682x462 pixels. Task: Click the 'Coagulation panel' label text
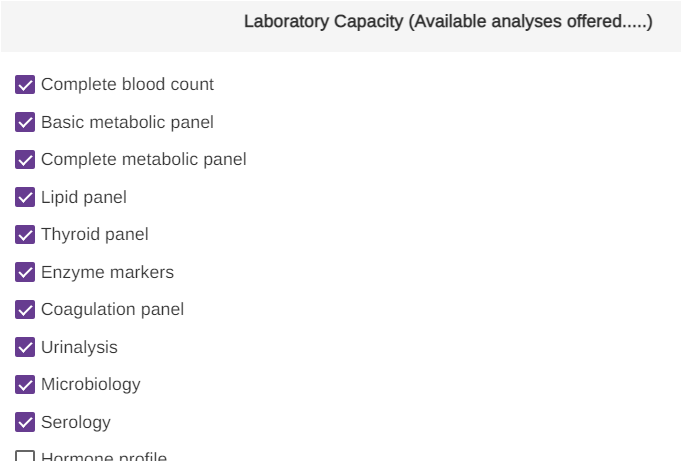click(x=112, y=310)
